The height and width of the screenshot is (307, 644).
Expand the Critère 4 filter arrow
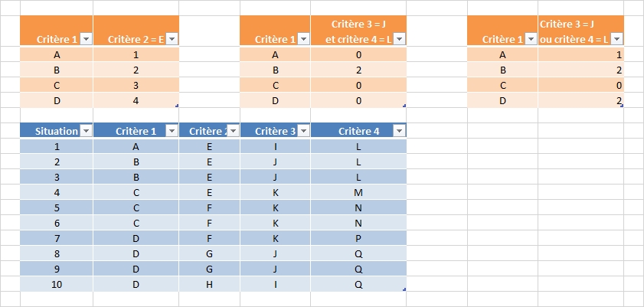coord(399,131)
